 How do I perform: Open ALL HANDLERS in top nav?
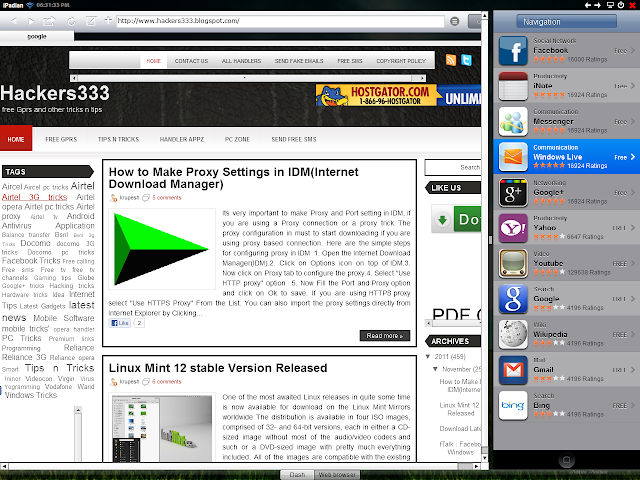[241, 61]
